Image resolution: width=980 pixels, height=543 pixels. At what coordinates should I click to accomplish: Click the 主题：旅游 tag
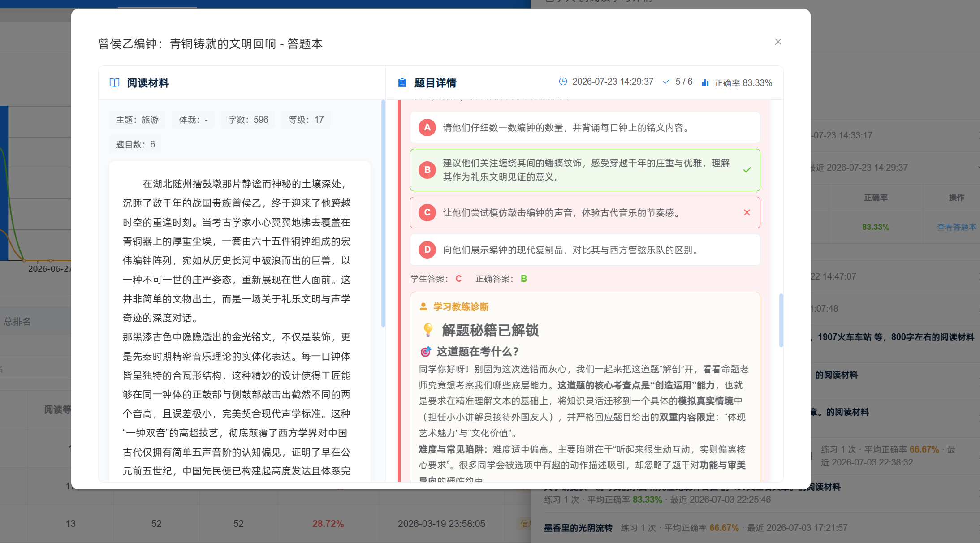point(137,120)
